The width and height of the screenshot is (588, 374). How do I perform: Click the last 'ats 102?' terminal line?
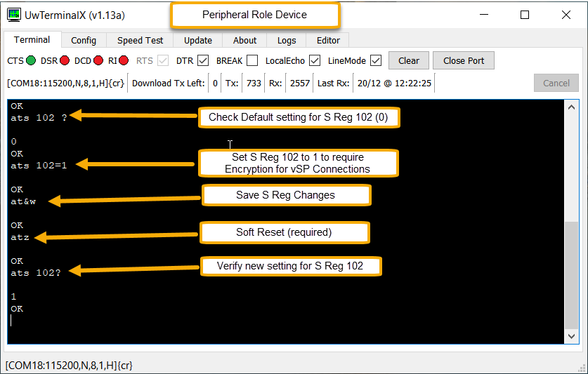pyautogui.click(x=36, y=273)
